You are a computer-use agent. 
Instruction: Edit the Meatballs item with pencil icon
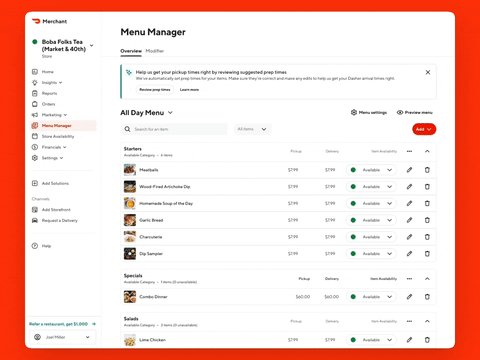(x=409, y=170)
